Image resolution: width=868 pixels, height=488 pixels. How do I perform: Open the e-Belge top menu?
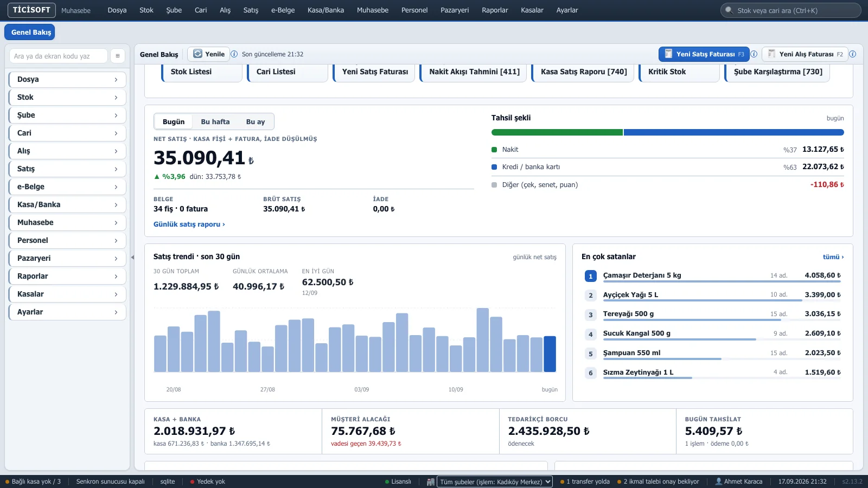point(283,10)
